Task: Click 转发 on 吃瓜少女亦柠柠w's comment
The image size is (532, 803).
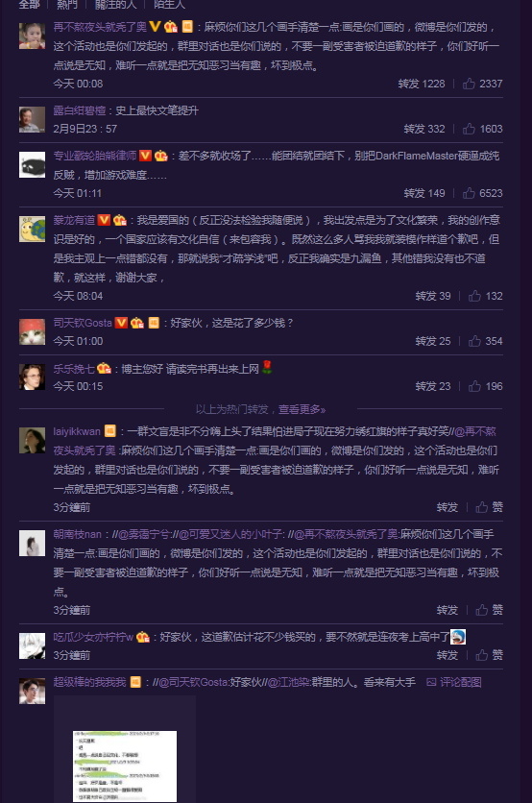Action: coord(447,654)
